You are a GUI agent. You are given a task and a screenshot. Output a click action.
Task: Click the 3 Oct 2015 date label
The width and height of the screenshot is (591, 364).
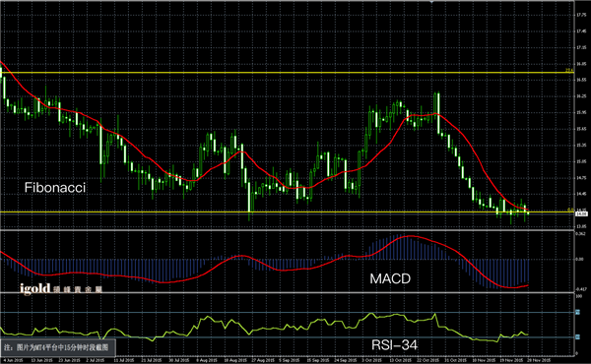[371, 360]
